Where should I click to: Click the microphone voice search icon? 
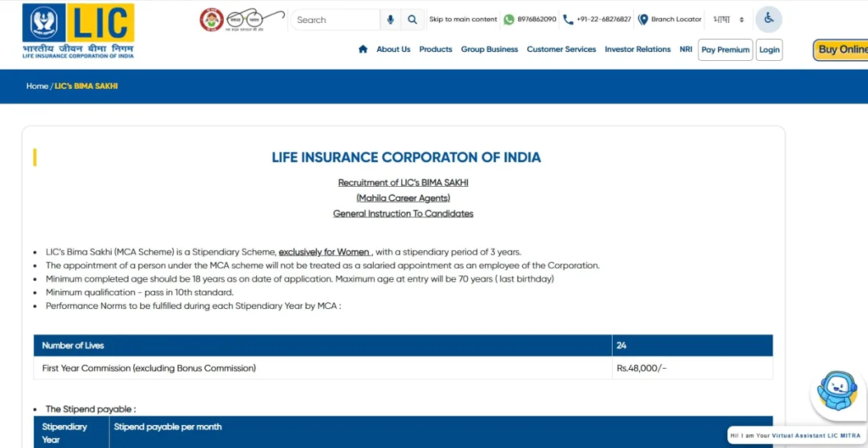pos(390,20)
